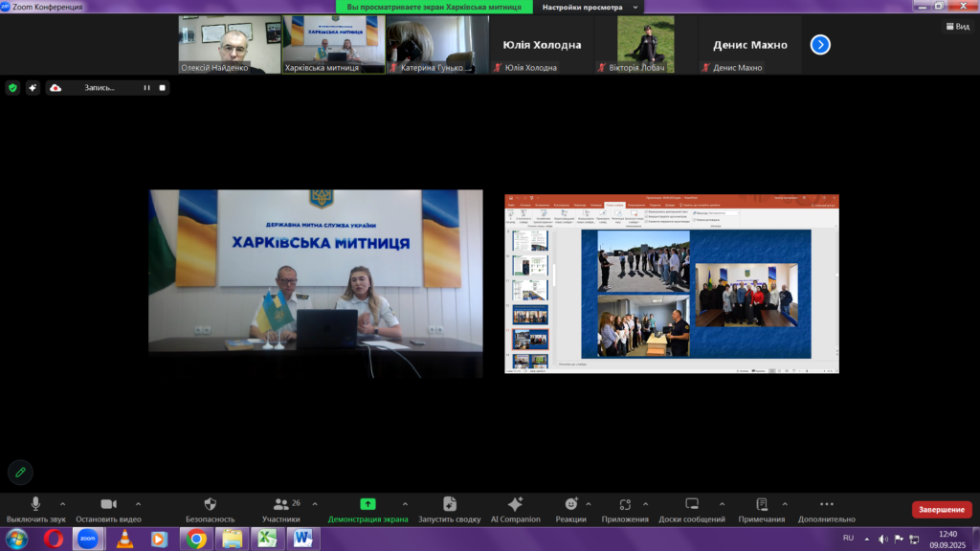Expand screen share options arrow
This screenshot has width=980, height=551.
point(405,503)
